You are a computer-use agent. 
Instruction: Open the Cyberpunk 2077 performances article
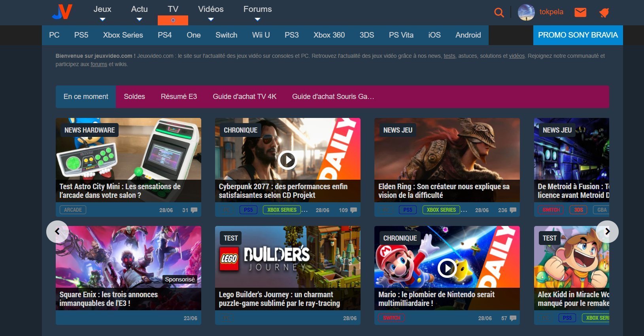[283, 191]
